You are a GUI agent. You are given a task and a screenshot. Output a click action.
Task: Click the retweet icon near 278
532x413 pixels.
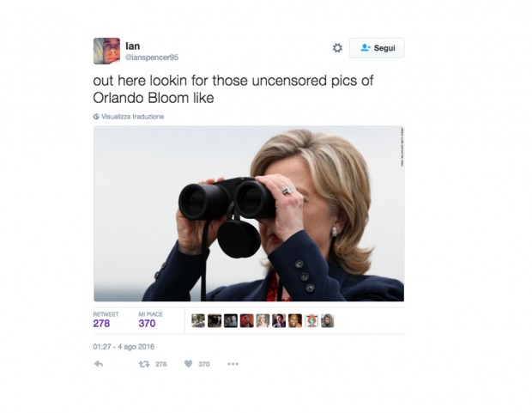pos(144,364)
